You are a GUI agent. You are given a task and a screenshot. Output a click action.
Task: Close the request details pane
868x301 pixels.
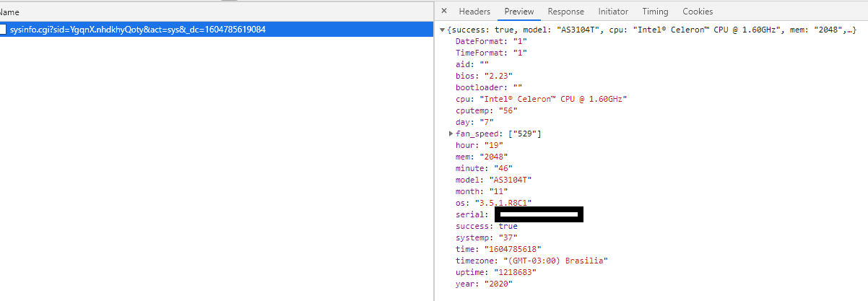coord(444,12)
